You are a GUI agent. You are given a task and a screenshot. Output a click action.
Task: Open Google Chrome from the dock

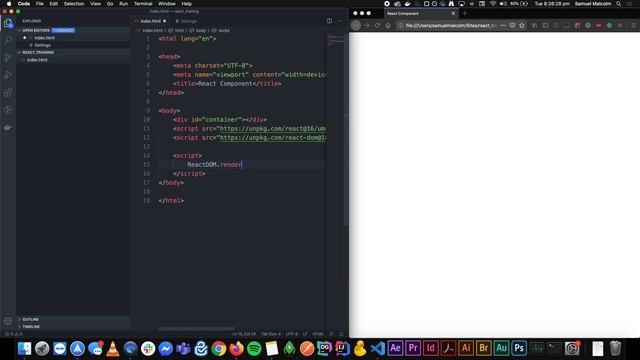pos(219,348)
